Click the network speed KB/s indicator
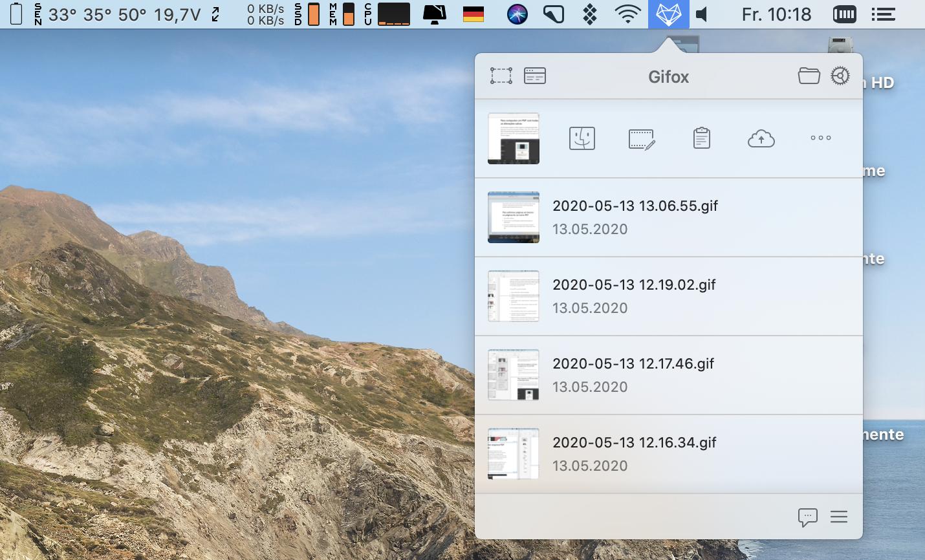The image size is (925, 560). 266,14
